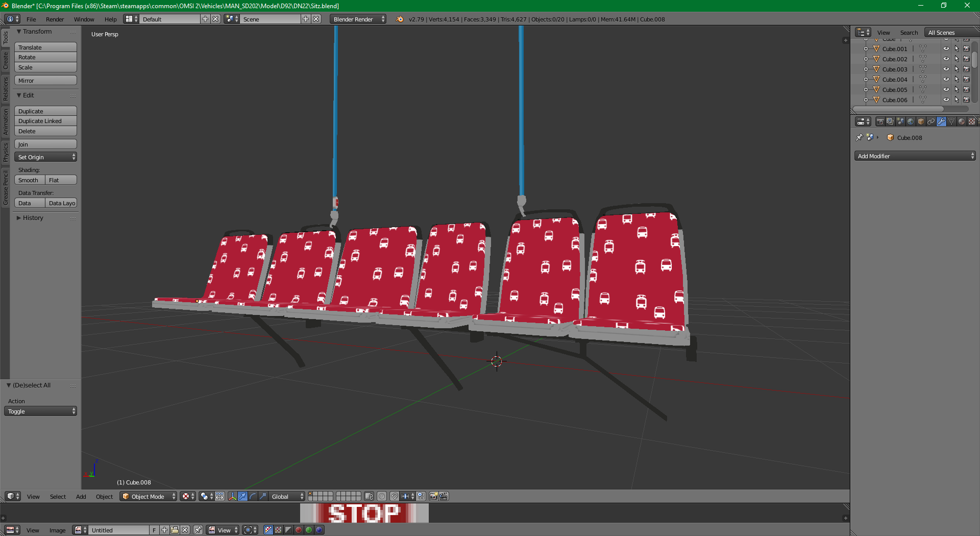Open the Texture properties checker tab

972,121
